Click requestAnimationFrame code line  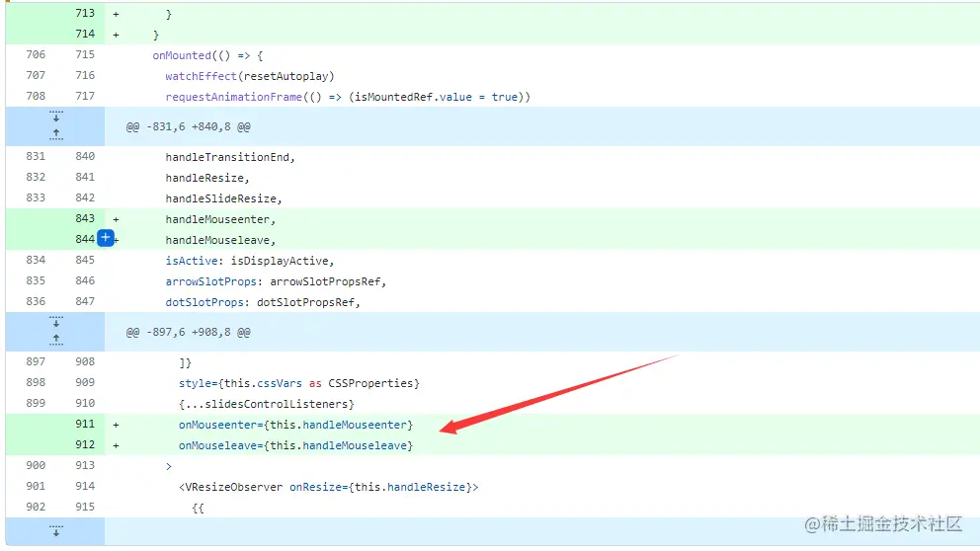tap(348, 97)
